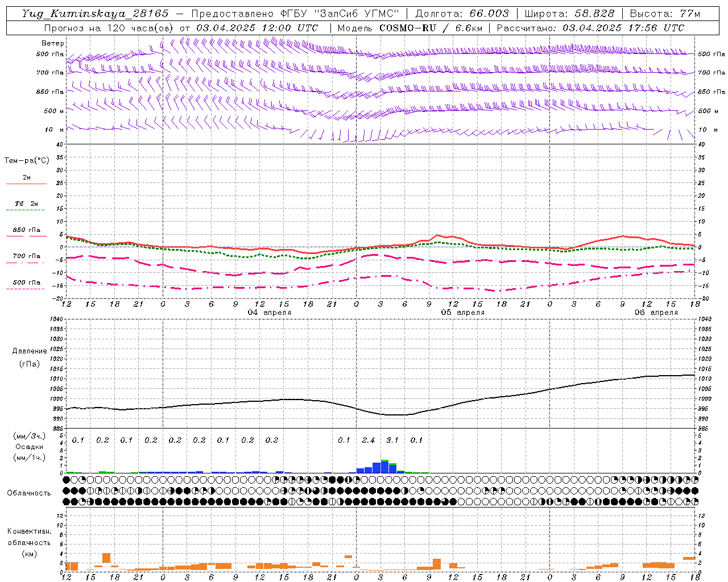
Task: Click the 'Конвективн.' panel label
Action: (30, 531)
